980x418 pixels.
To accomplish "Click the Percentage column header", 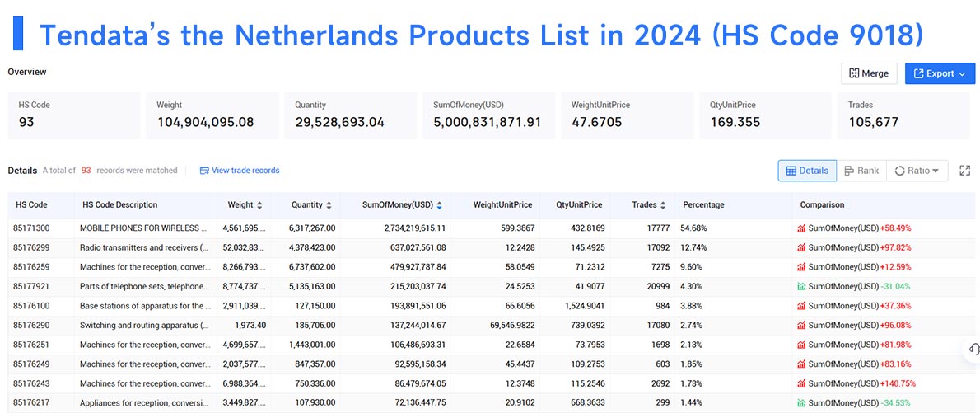I will pyautogui.click(x=703, y=205).
